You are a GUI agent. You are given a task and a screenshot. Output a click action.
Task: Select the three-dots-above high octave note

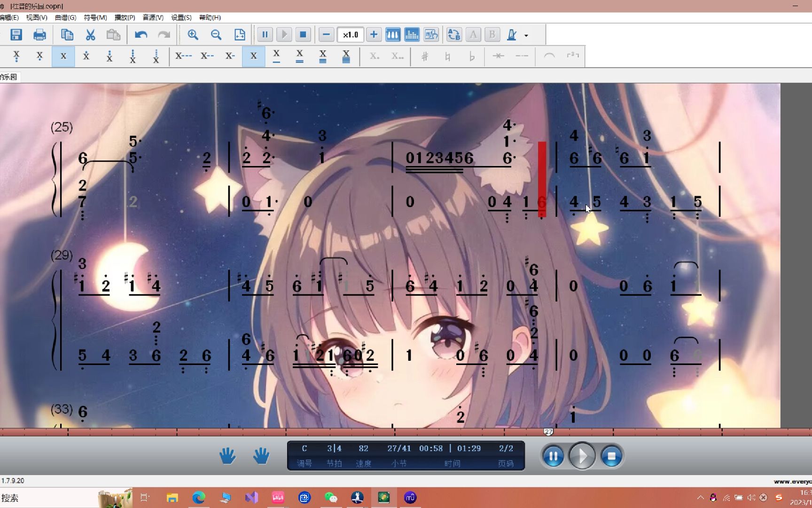click(x=133, y=56)
